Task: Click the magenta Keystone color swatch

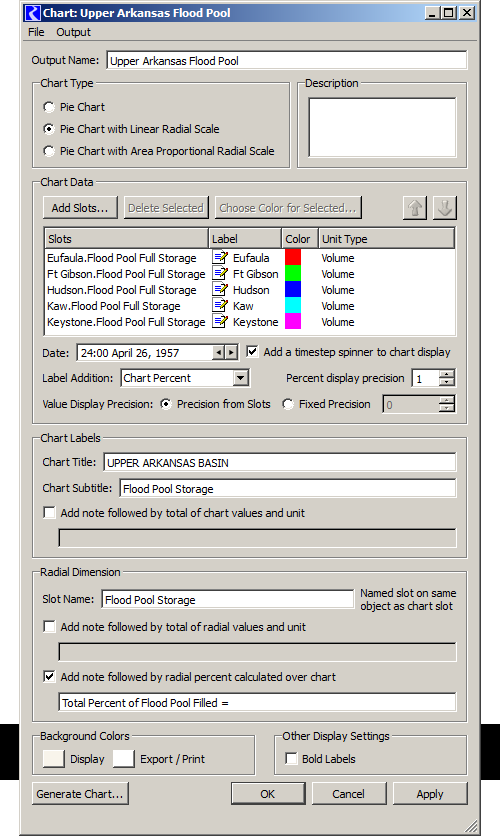Action: point(293,321)
